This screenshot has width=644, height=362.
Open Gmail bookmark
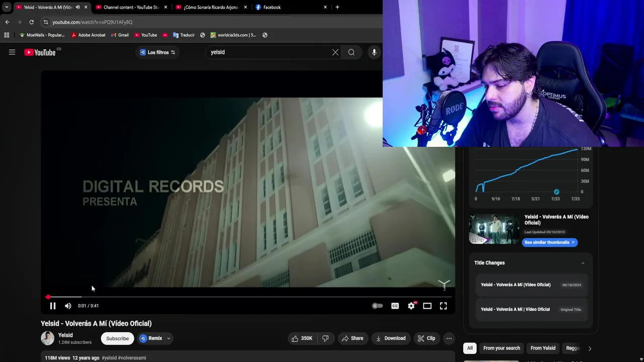120,35
